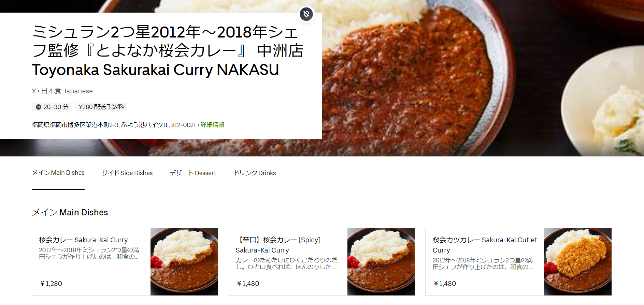The height and width of the screenshot is (305, 644).
Task: Open the 【辛口】桜会カレー Spicy curry item
Action: click(x=322, y=262)
